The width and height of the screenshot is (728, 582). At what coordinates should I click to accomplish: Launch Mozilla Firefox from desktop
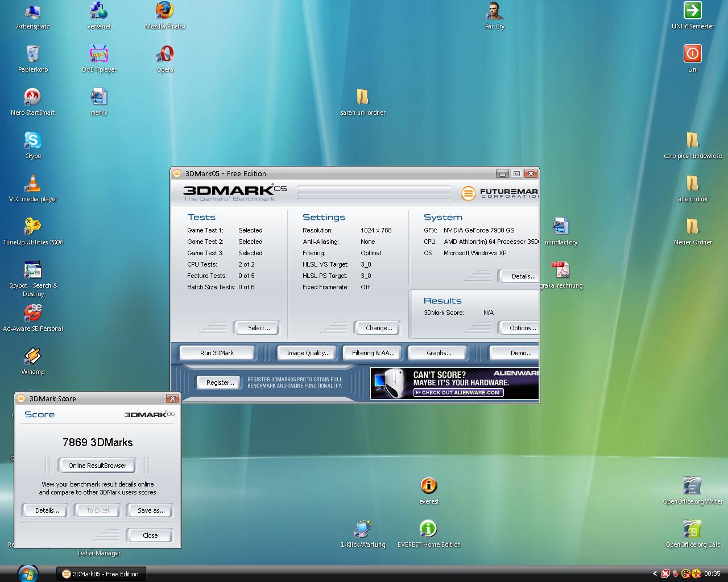coord(165,16)
